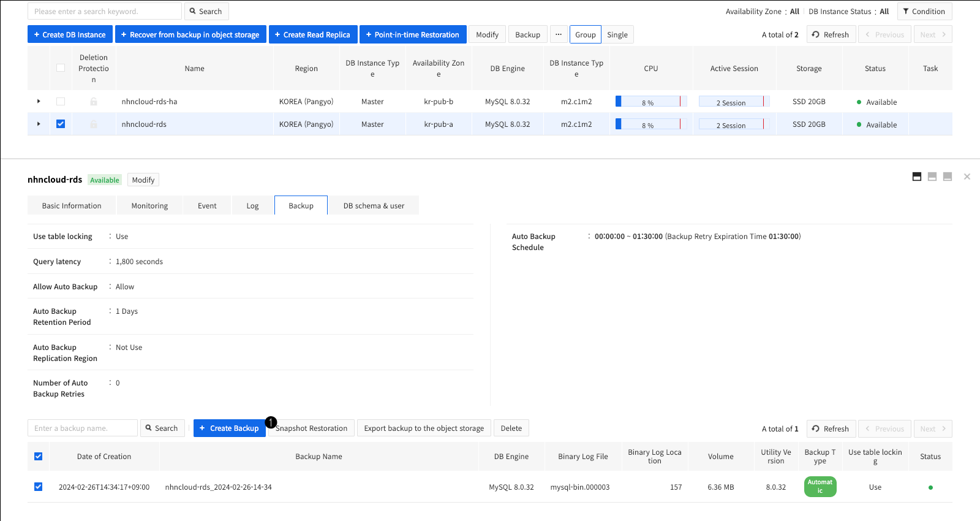The image size is (980, 521).
Task: Toggle the select-all checkbox in instance table header
Action: (61, 68)
